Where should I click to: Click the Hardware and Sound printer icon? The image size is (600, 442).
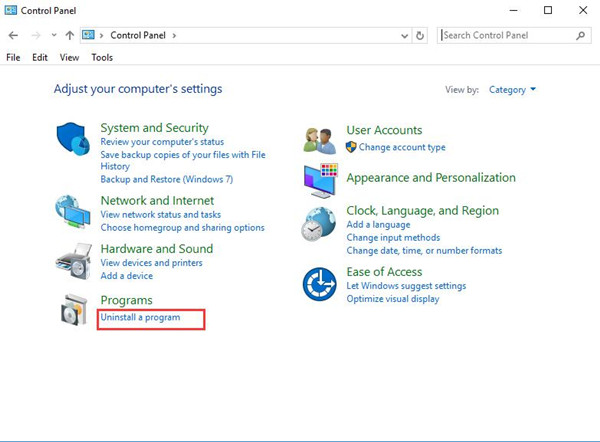point(74,260)
